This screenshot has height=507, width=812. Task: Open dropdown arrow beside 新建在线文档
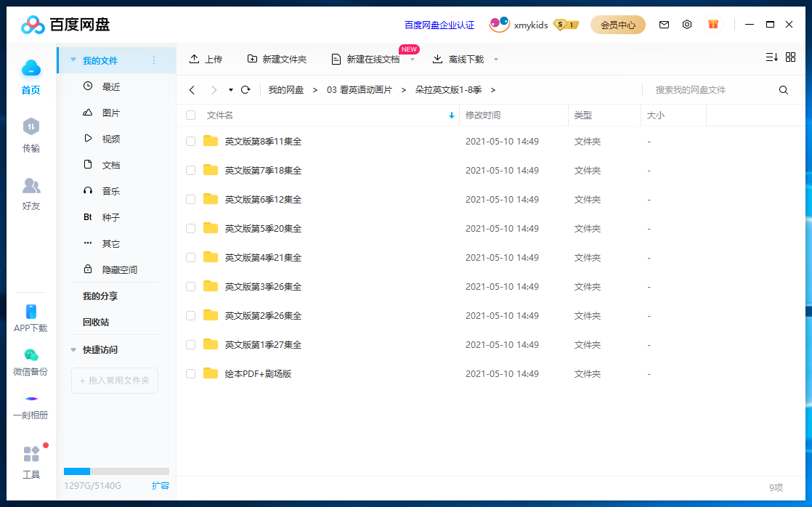pos(413,60)
